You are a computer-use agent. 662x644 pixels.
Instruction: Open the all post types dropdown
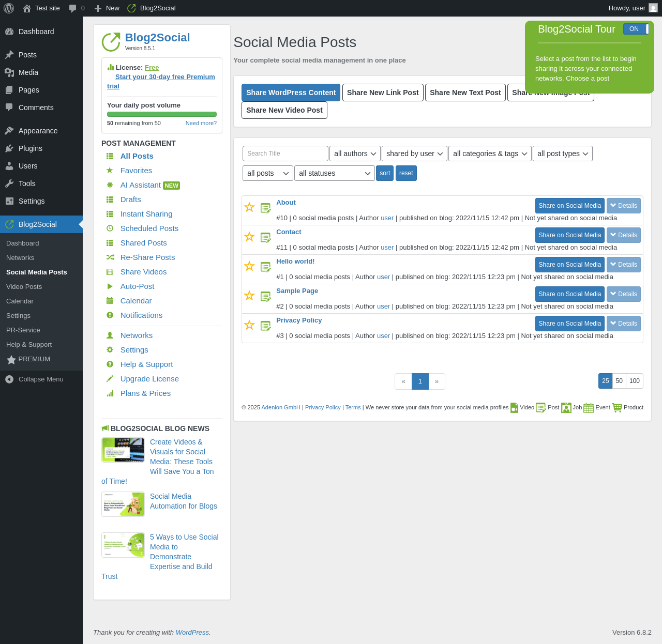coord(563,154)
